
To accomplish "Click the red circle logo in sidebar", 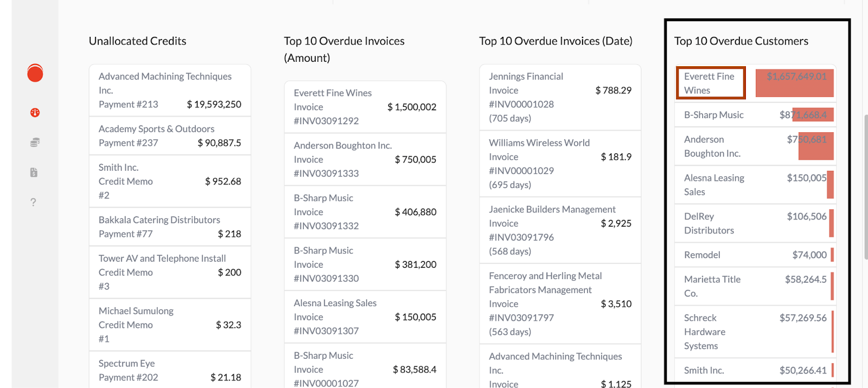I will click(35, 73).
